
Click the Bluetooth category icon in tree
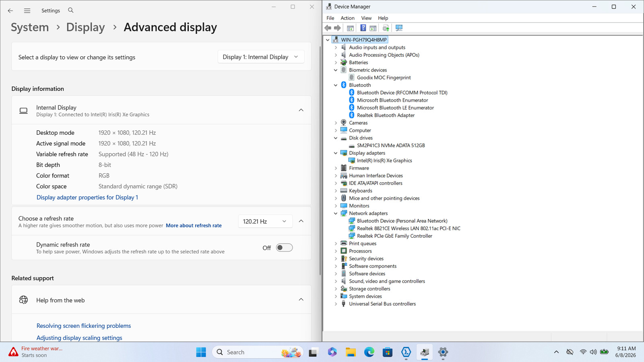(x=344, y=85)
